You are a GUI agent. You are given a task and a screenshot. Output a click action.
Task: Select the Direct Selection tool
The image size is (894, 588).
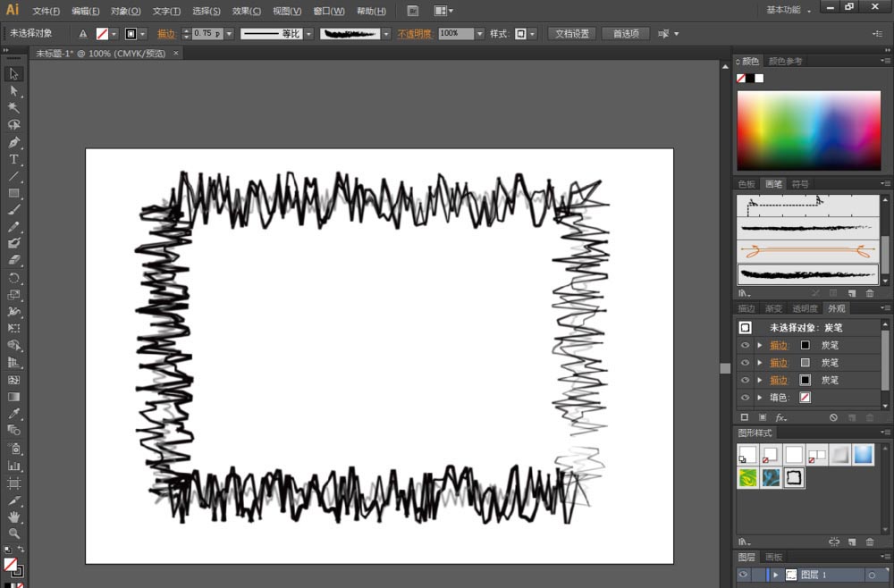pyautogui.click(x=13, y=91)
